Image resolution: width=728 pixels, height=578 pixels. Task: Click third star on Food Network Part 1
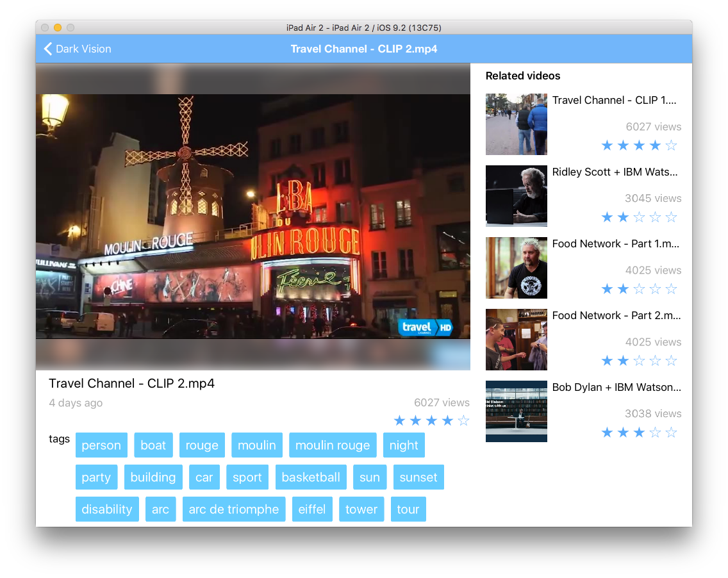point(640,289)
